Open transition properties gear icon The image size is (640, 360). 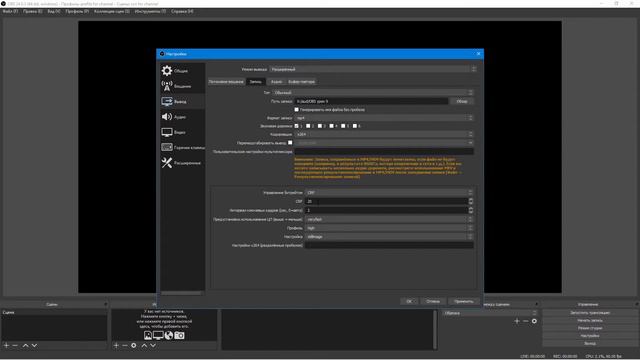click(x=534, y=321)
